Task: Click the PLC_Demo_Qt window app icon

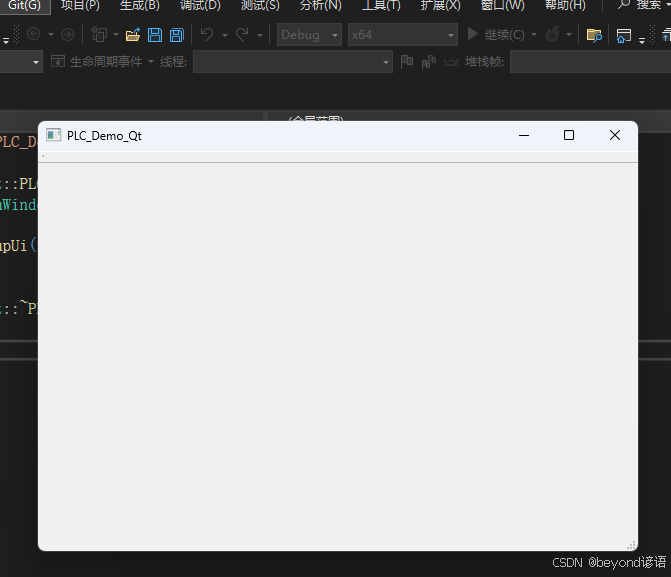Action: pos(53,135)
